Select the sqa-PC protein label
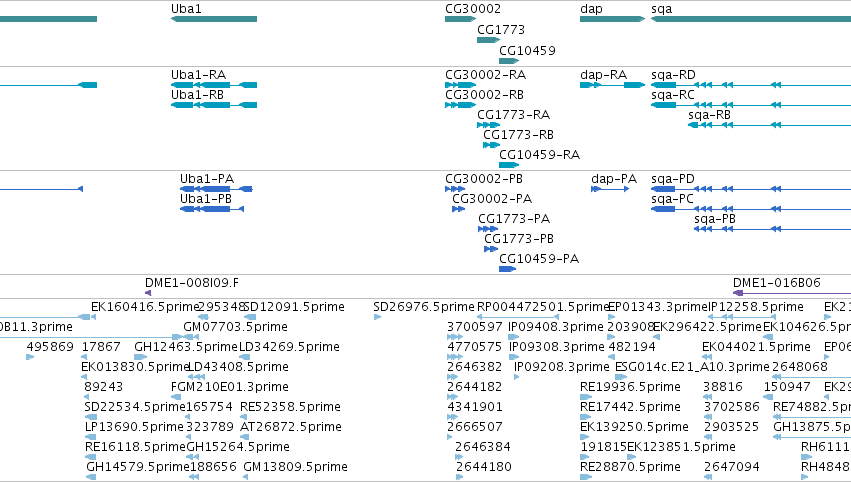The width and height of the screenshot is (851, 482). [672, 199]
